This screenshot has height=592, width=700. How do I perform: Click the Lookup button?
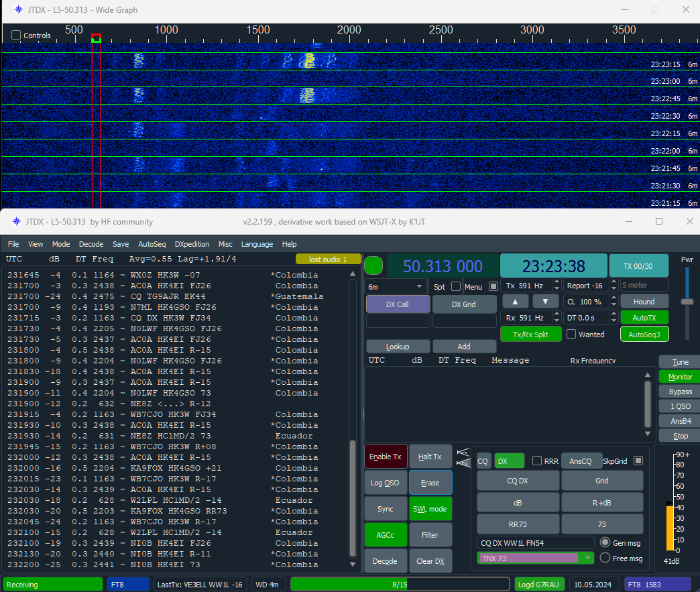(x=398, y=347)
